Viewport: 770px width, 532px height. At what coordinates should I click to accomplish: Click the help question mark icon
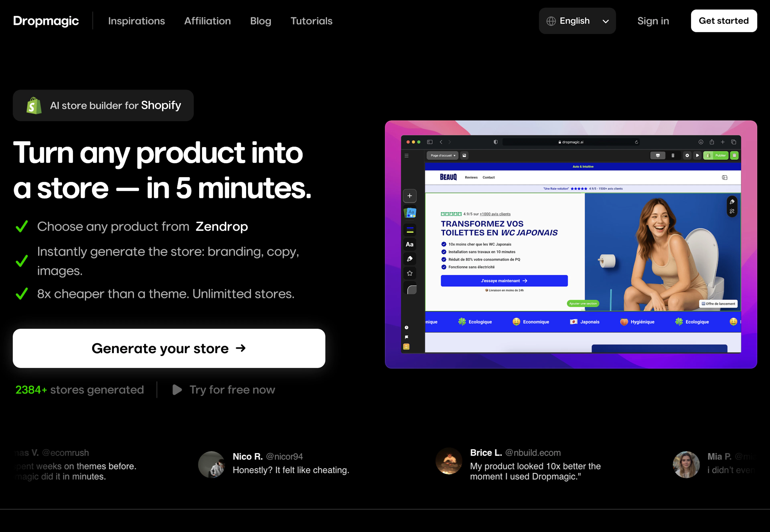coord(406,327)
